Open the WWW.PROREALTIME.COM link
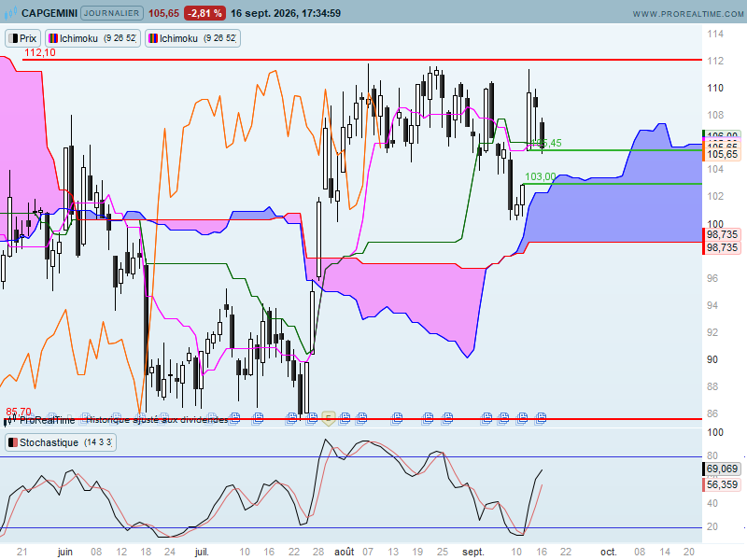The height and width of the screenshot is (560, 747). 688,14
